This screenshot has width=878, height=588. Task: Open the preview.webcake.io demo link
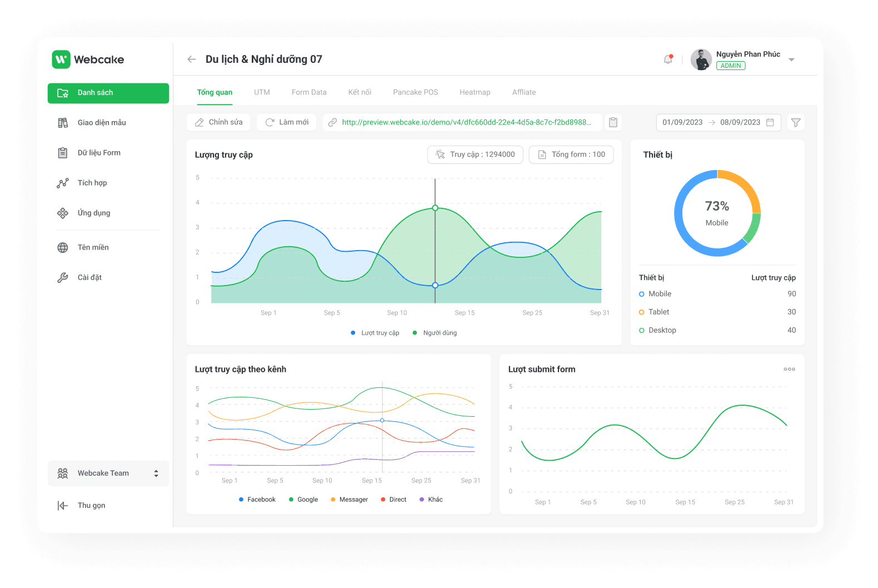tap(466, 122)
